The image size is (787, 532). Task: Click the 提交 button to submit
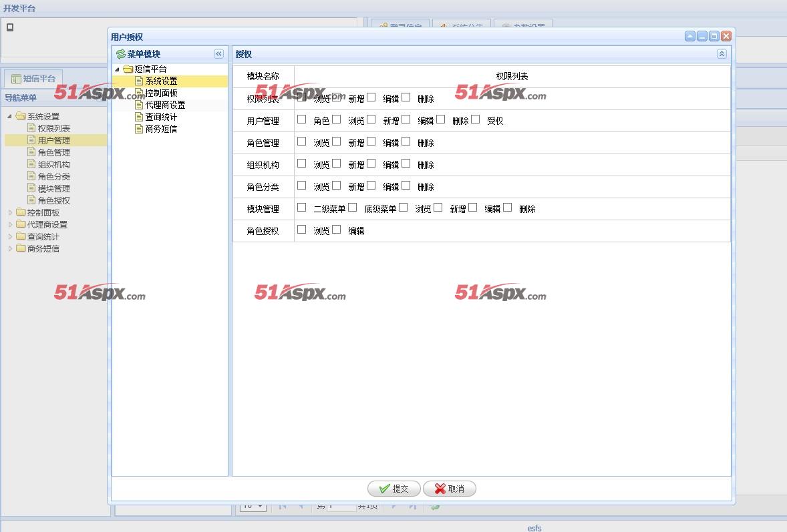coord(393,489)
